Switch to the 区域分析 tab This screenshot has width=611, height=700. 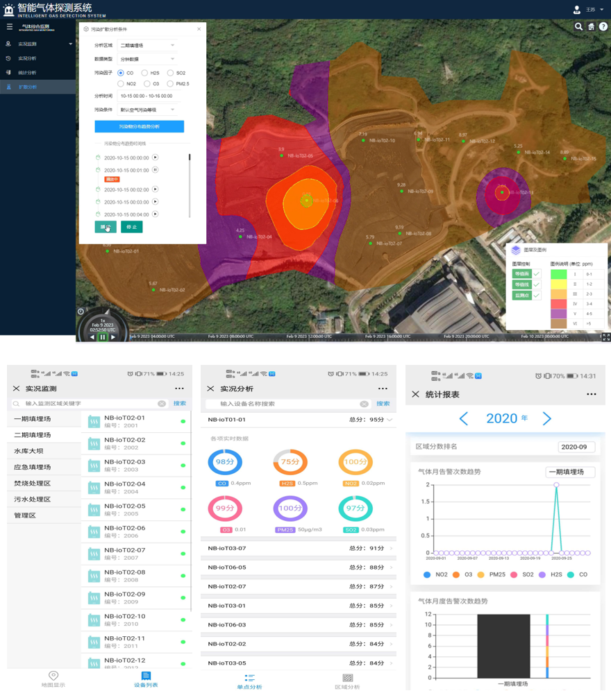tap(348, 681)
